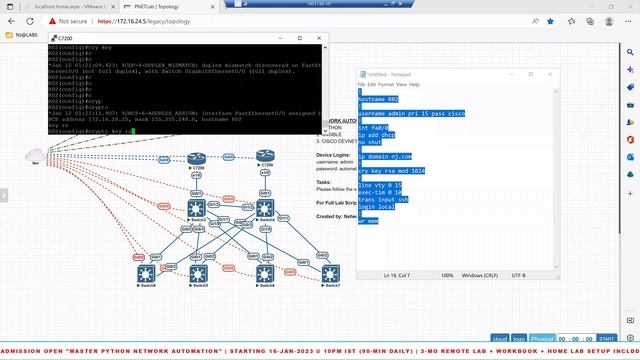The width and height of the screenshot is (640, 360).
Task: Click the 'hostname R02' line in Notepad
Action: coord(378,99)
